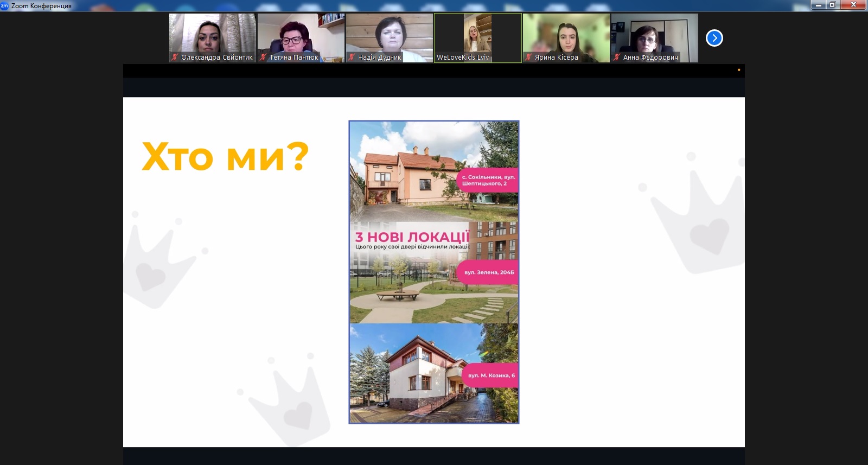
Task: Click muted microphone icon for Анна Федорович
Action: (x=617, y=57)
